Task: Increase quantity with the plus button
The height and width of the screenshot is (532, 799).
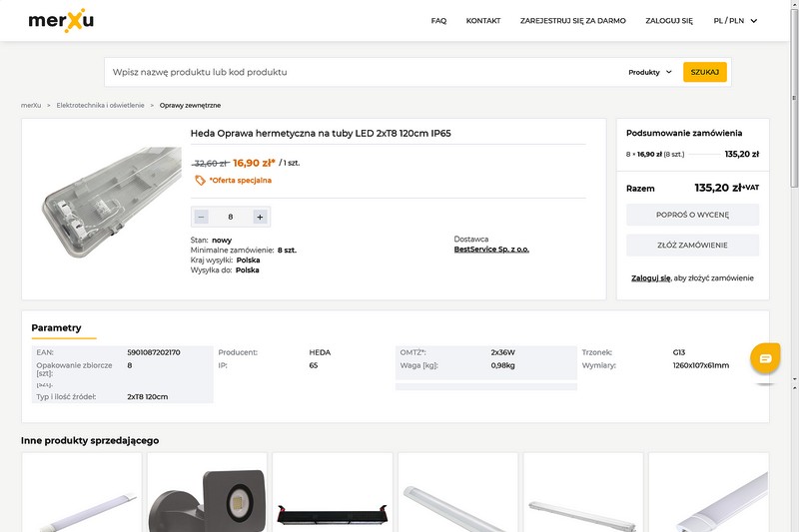Action: pos(260,217)
